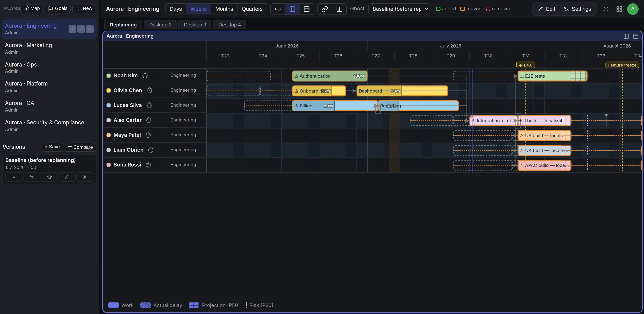Switch timeline scale to Days
Screen dimensions: 644x314
pos(175,9)
